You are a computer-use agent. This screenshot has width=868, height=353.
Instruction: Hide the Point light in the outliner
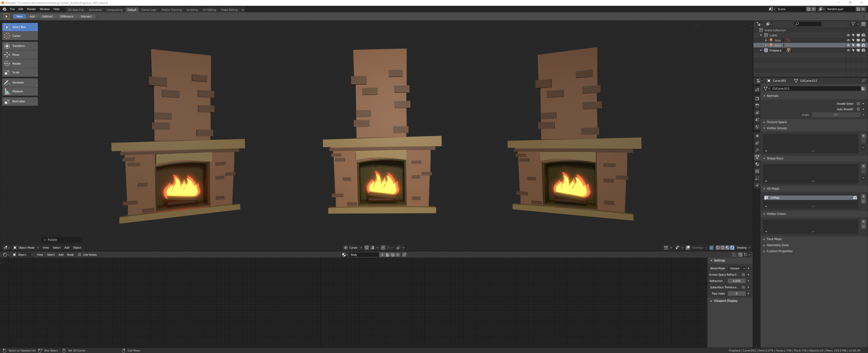[x=848, y=45]
